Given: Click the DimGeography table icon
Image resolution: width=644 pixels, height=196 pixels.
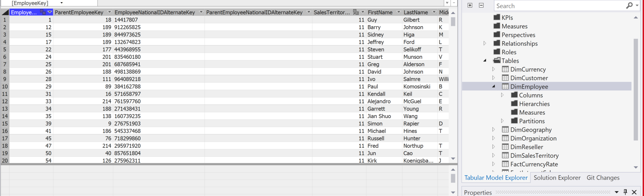Looking at the screenshot, I should pyautogui.click(x=505, y=130).
